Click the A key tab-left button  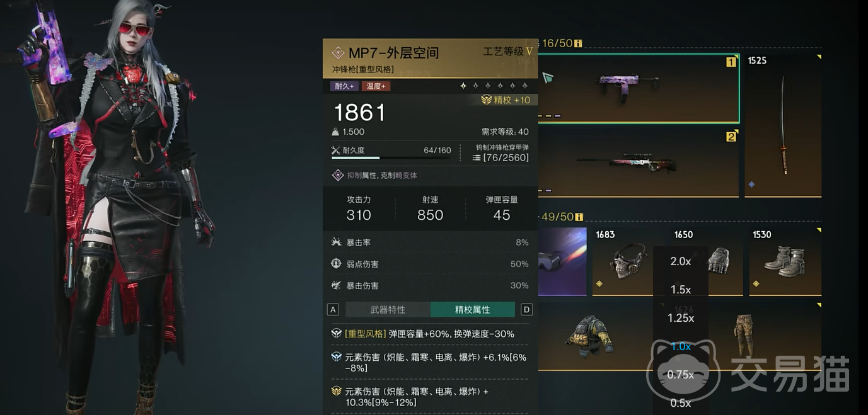[x=333, y=310]
